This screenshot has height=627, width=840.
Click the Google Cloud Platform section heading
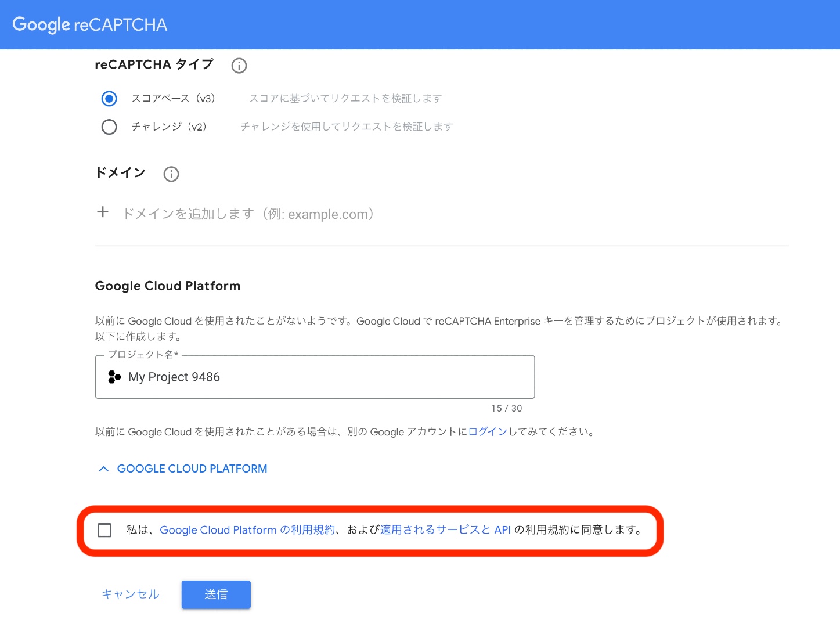click(168, 286)
